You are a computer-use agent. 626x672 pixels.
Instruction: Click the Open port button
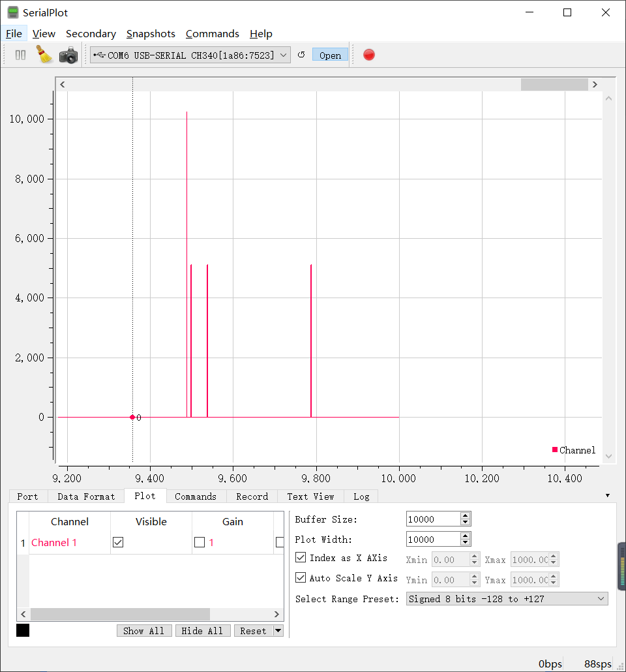(330, 55)
